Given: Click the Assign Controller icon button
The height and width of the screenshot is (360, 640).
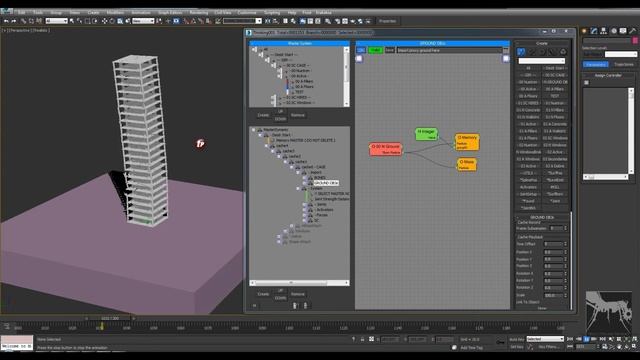Looking at the screenshot, I should click(587, 82).
